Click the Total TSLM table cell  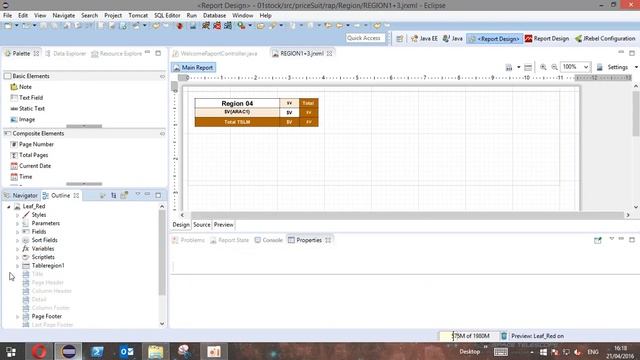(x=237, y=122)
